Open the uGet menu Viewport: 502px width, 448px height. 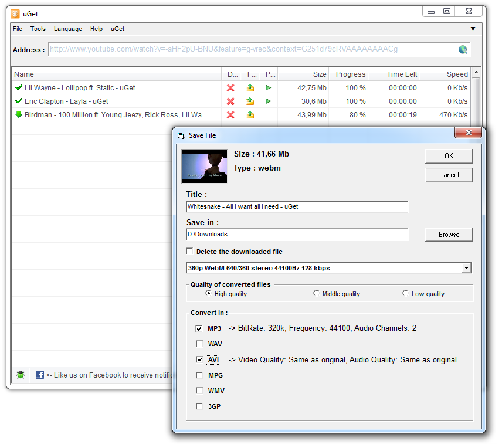coord(117,29)
